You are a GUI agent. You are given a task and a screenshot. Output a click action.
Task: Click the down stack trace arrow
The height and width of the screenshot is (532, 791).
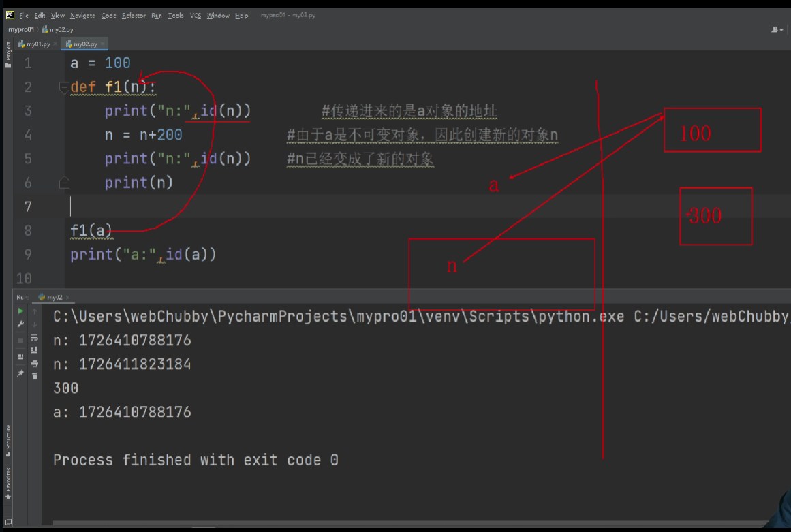pos(34,324)
